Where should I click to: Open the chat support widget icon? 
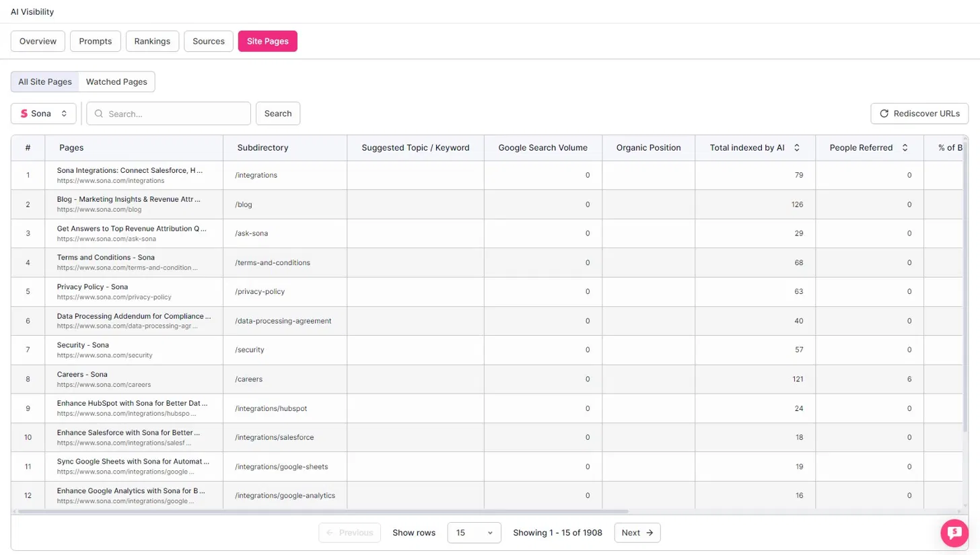(954, 533)
